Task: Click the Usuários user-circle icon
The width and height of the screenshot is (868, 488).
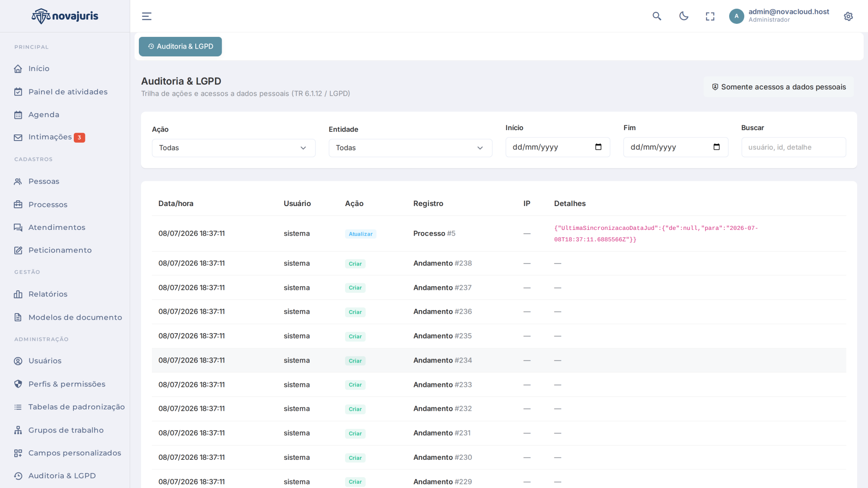Action: (x=18, y=361)
